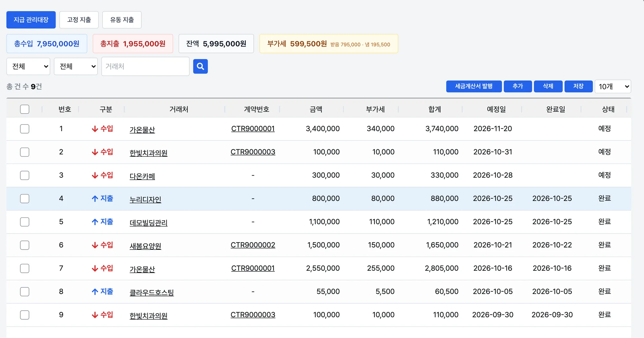Image resolution: width=644 pixels, height=338 pixels.
Task: Select row 3 다온카페 checkbox
Action: pyautogui.click(x=24, y=175)
